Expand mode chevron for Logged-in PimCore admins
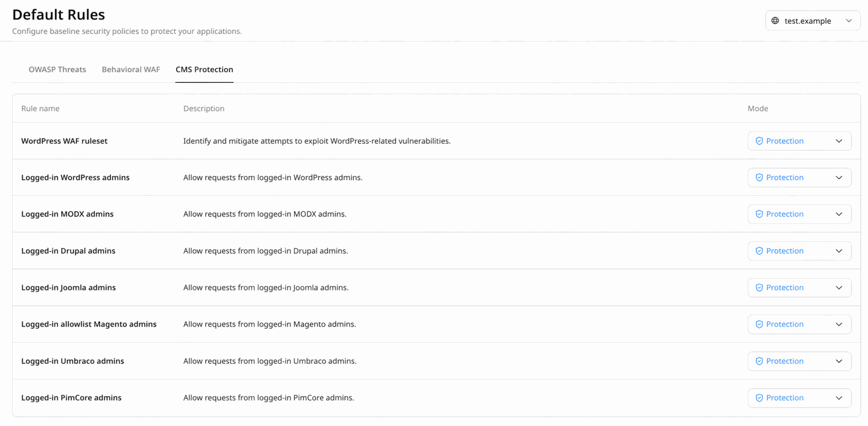868x426 pixels. [x=839, y=398]
